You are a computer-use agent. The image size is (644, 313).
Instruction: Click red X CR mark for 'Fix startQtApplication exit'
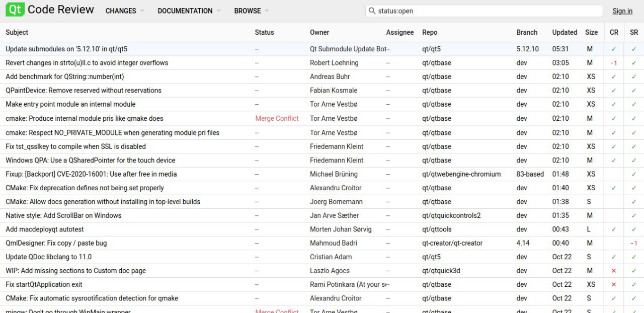(x=614, y=284)
